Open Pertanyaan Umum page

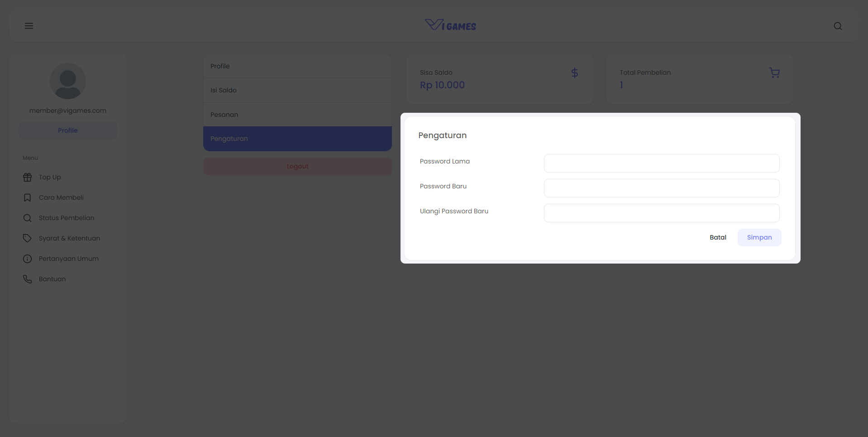69,259
